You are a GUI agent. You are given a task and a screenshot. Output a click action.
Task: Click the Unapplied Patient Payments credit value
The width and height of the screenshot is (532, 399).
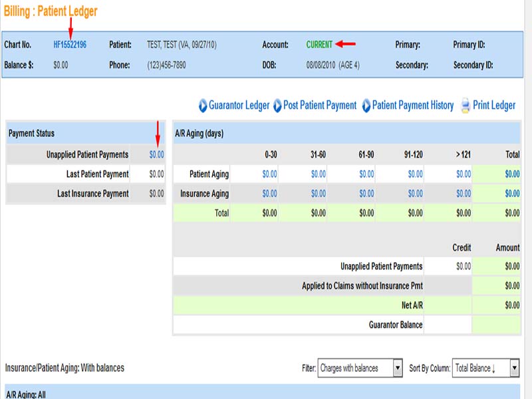pos(464,267)
